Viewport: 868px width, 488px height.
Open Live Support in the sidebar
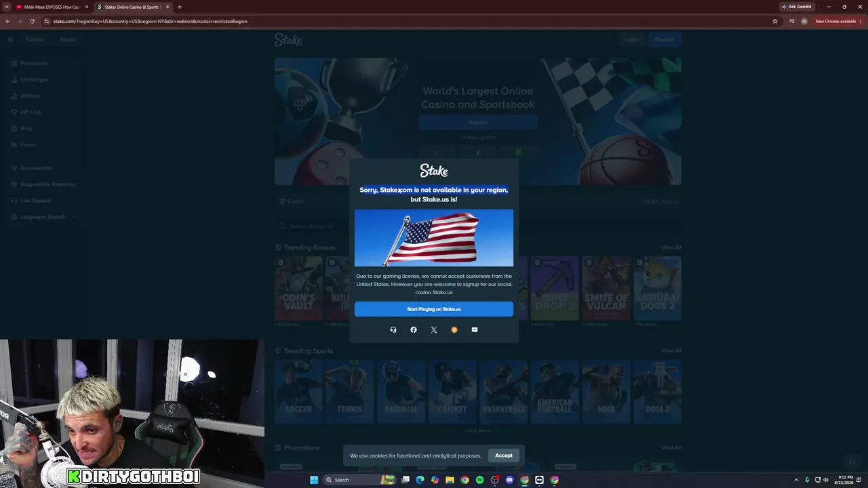point(35,201)
